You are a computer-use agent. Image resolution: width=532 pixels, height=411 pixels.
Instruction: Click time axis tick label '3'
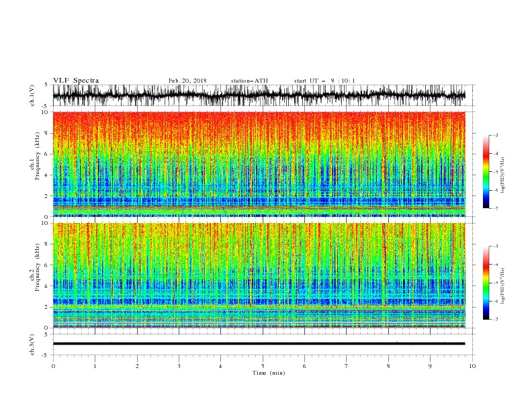point(179,366)
